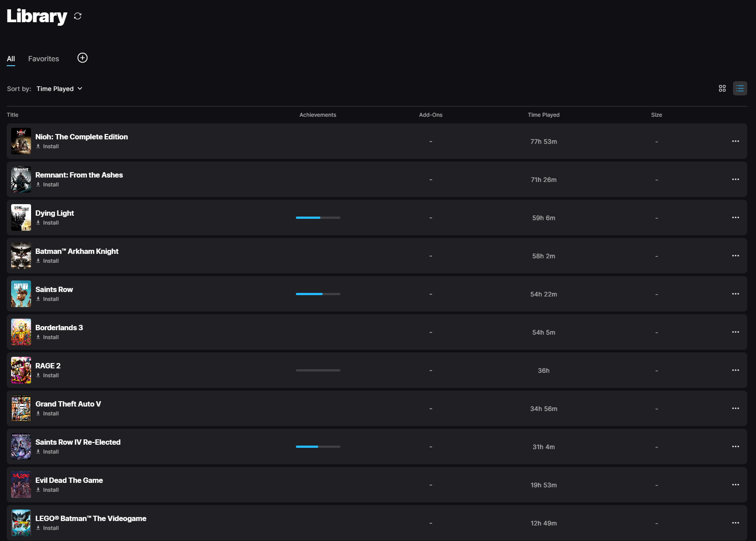Click the Time Played column header
The width and height of the screenshot is (756, 541).
pyautogui.click(x=543, y=115)
